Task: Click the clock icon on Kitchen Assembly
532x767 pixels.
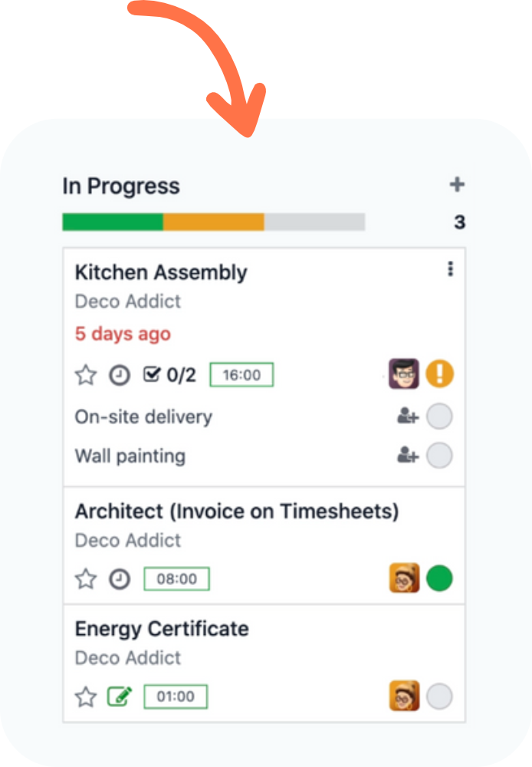Action: 120,376
